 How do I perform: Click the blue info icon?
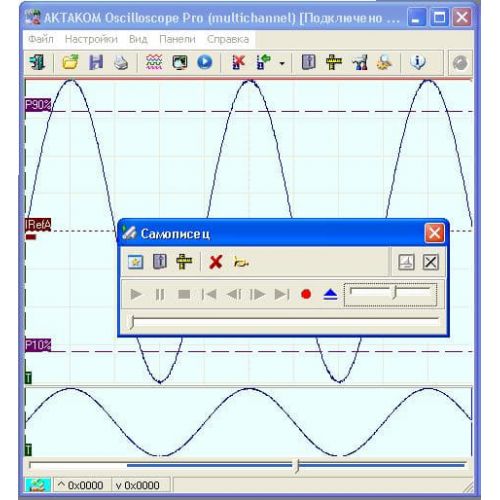pyautogui.click(x=418, y=62)
